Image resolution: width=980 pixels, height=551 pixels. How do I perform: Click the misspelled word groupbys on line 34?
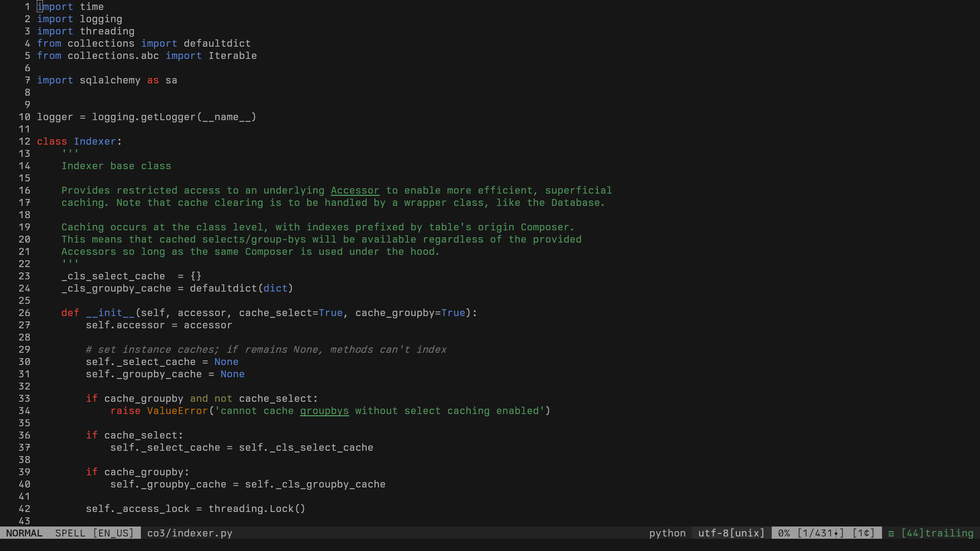(324, 411)
